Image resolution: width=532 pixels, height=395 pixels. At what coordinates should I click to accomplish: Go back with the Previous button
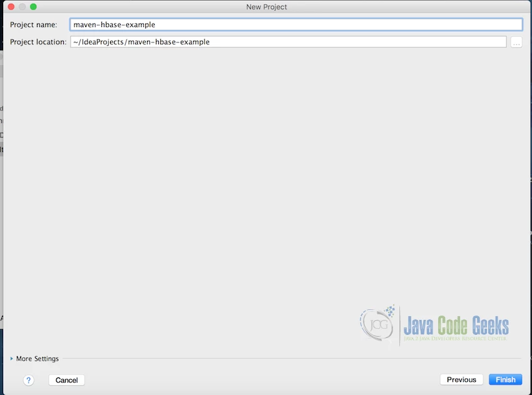tap(461, 379)
